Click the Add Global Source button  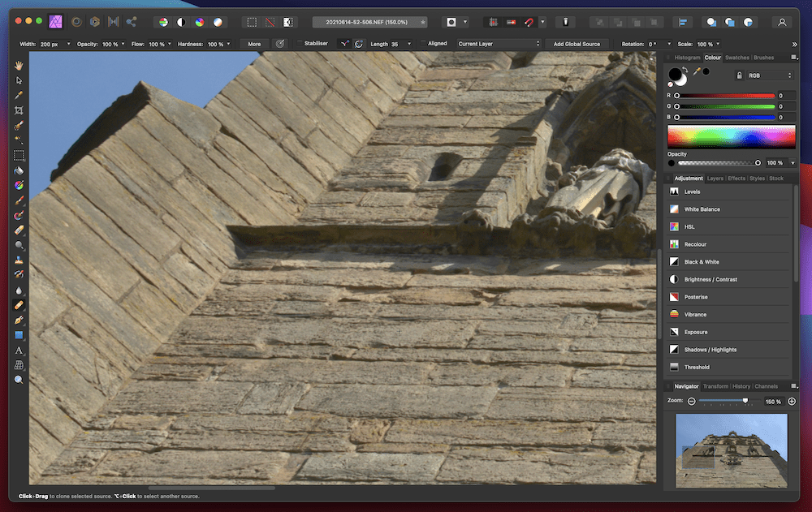577,43
